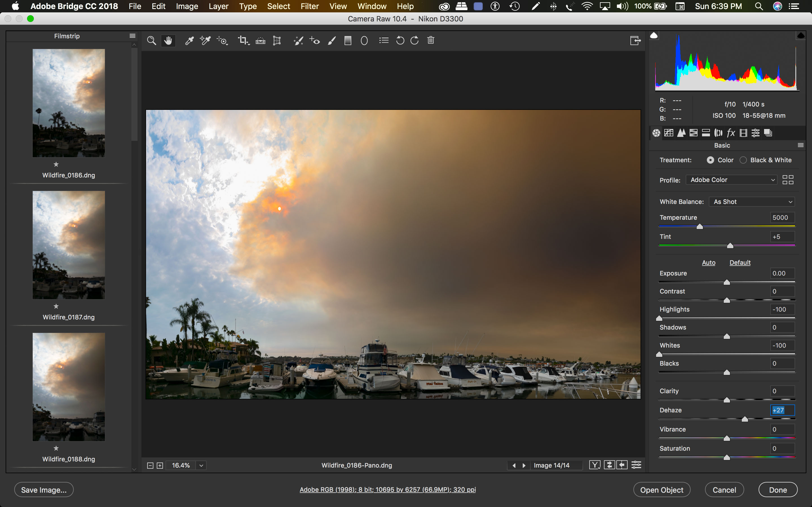Toggle Black & White treatment

pos(743,160)
